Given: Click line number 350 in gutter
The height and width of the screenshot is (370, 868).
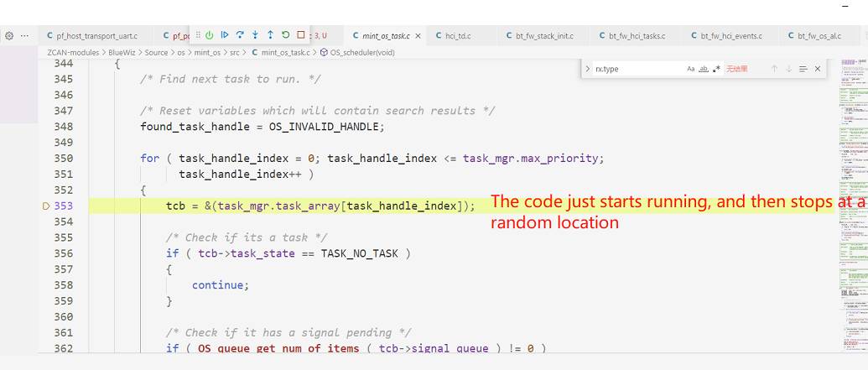Looking at the screenshot, I should 63,159.
